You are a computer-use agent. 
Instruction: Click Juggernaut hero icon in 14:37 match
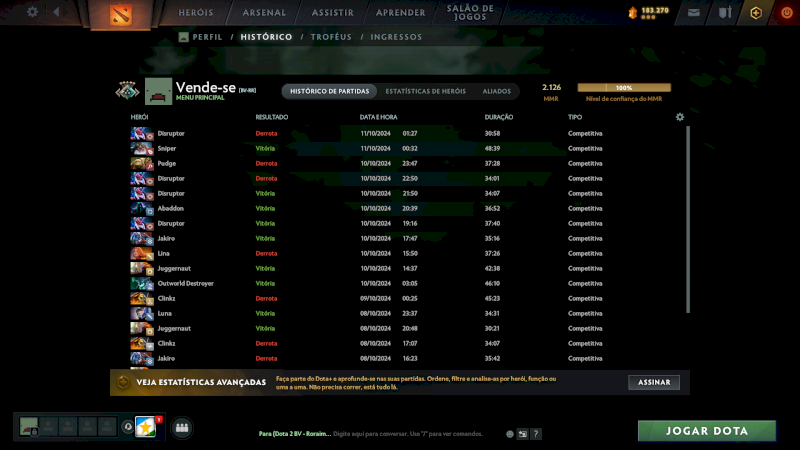point(142,269)
